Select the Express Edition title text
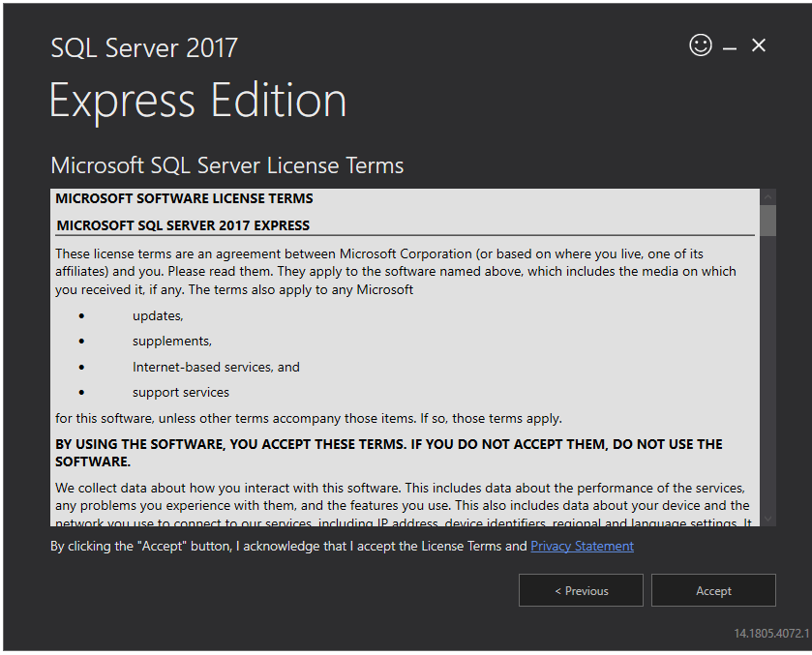Viewport: 812px width, 655px height. tap(197, 100)
